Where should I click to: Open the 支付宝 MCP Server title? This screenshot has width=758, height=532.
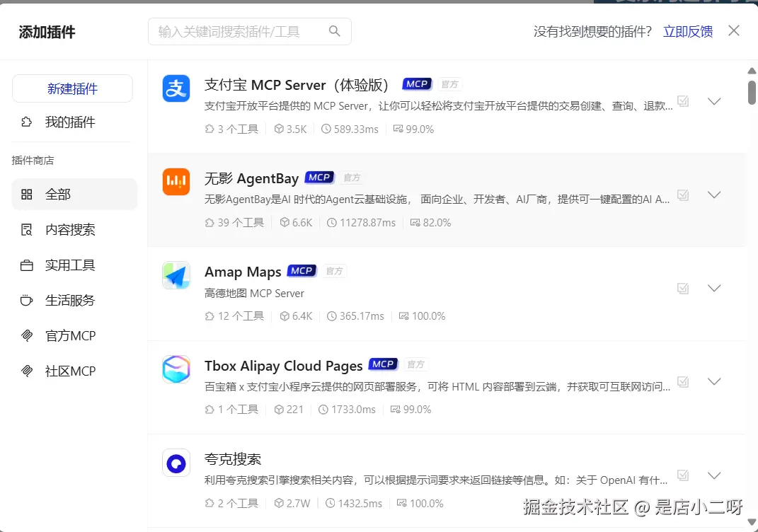tap(297, 85)
